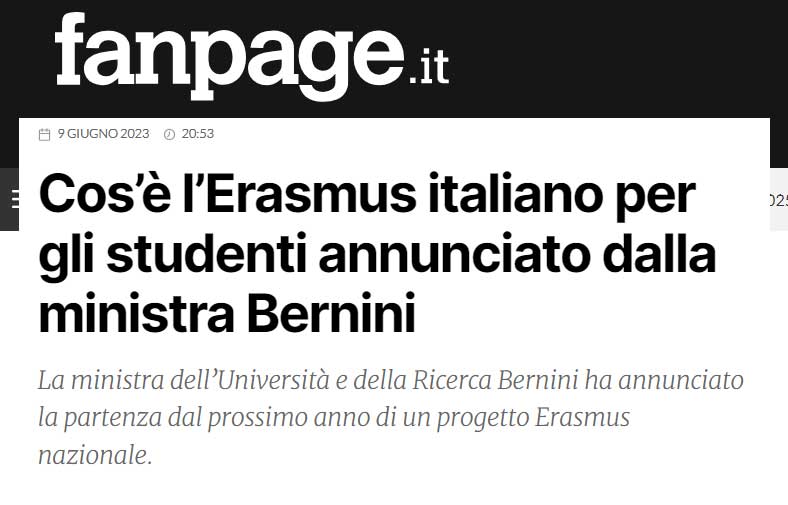Click the word "Bernini" in the headline
The image size is (788, 505).
331,313
